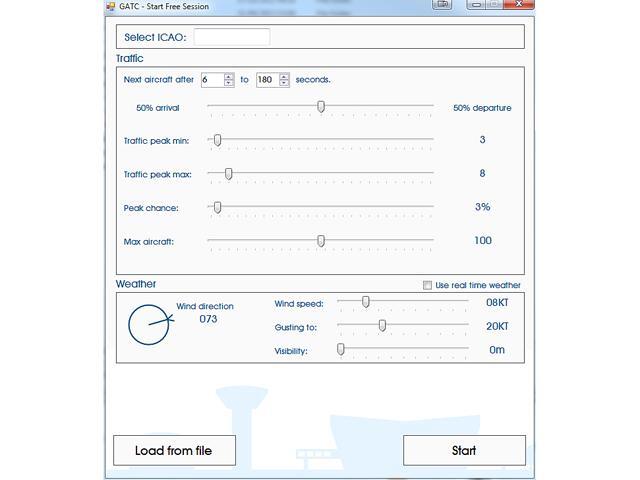This screenshot has width=640, height=480.
Task: Decrease minimum seconds with down arrow
Action: (229, 83)
